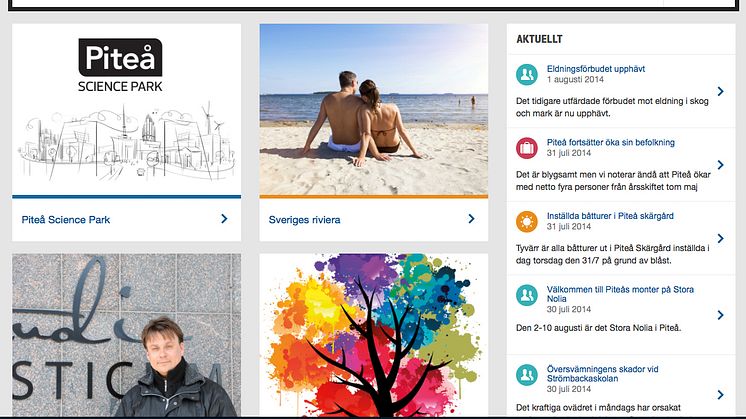Viewport: 746px width, 419px height.
Task: Click the Sveriges riviera card title
Action: pos(304,220)
